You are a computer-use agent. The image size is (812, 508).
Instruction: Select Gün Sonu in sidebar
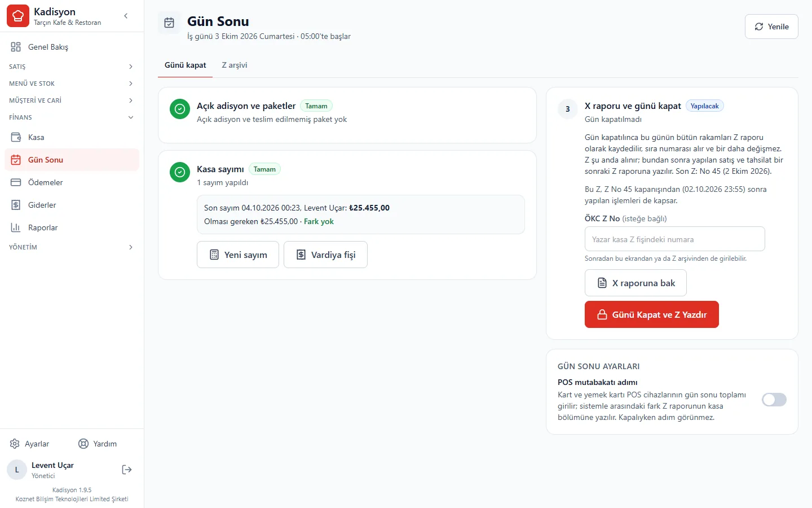72,160
